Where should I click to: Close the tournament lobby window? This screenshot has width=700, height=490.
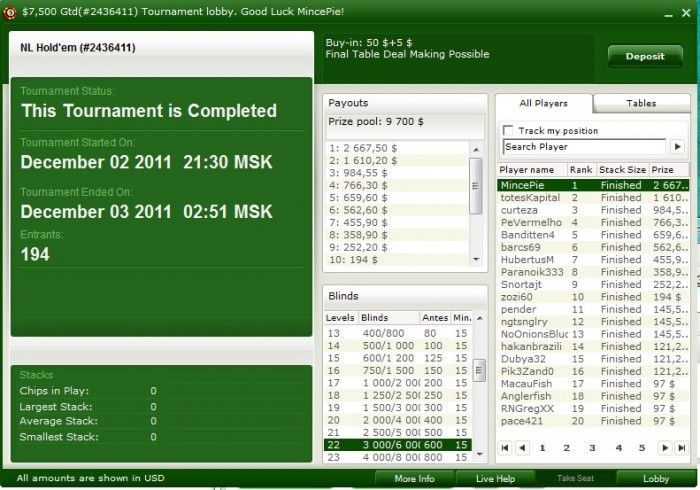click(x=686, y=13)
